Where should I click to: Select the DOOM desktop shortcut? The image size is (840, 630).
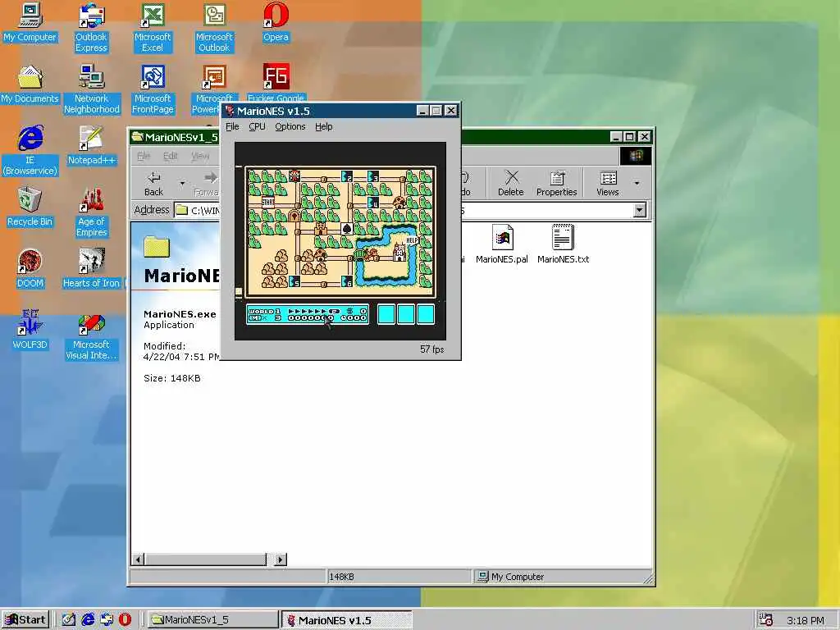[x=30, y=268]
